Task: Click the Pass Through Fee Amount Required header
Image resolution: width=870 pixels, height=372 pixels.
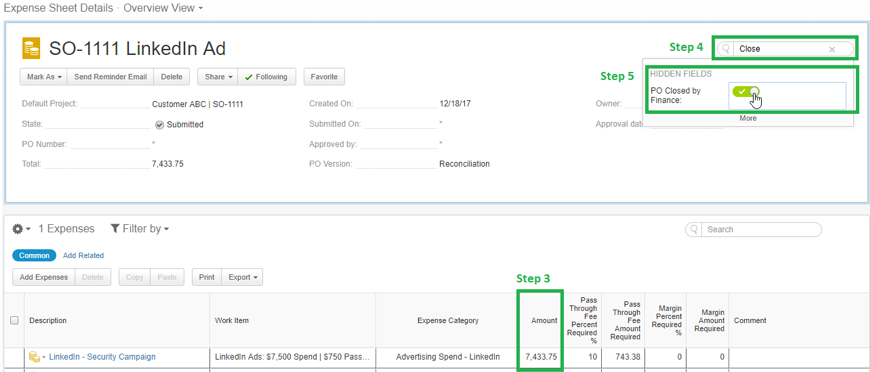Action: [624, 320]
